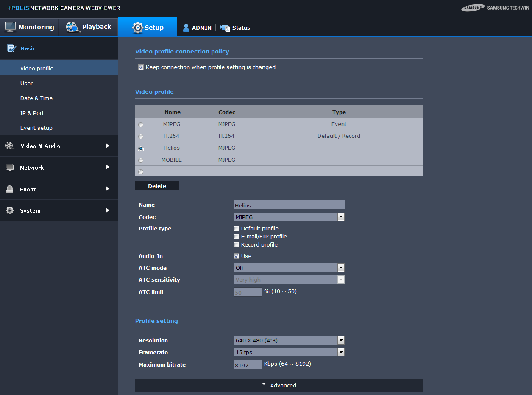
Task: Select the H.264 profile radio button
Action: pos(141,136)
